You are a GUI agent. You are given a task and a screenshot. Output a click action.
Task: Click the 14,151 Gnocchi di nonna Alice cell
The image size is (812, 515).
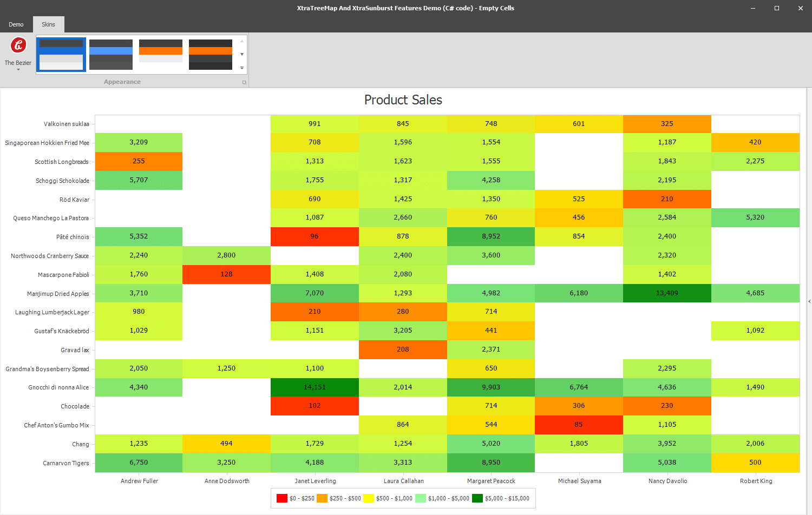pos(315,387)
